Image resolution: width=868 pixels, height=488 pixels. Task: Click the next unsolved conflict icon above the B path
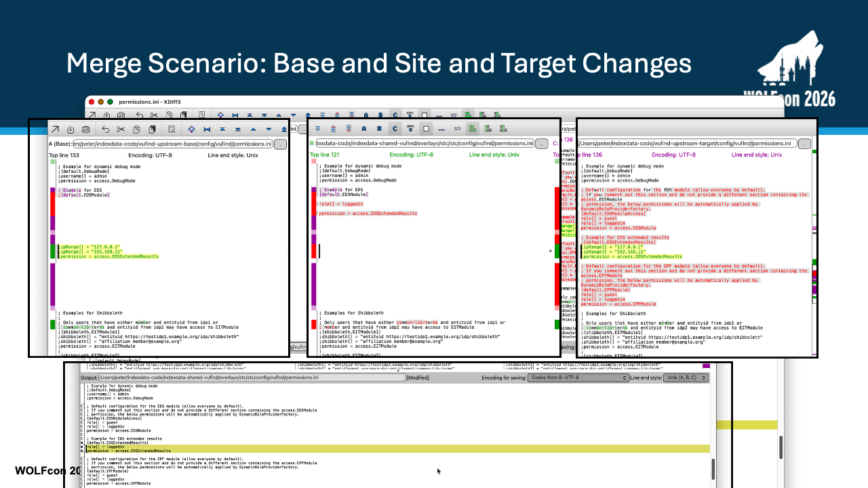[349, 129]
